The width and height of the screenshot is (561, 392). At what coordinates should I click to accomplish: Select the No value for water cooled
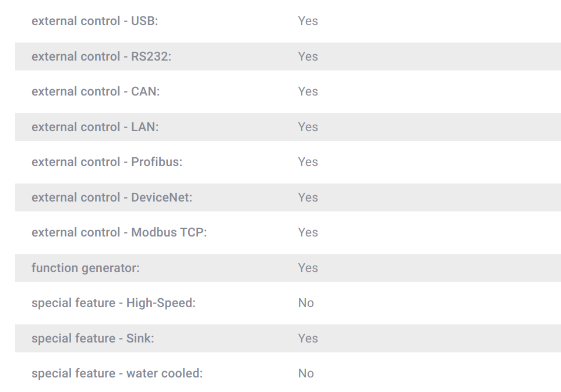pyautogui.click(x=306, y=373)
